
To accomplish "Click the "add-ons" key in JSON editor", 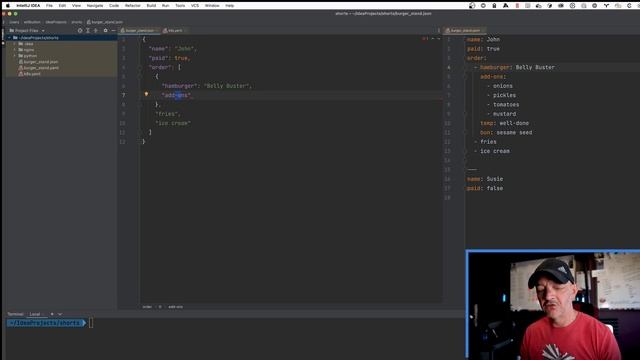I will [176, 95].
